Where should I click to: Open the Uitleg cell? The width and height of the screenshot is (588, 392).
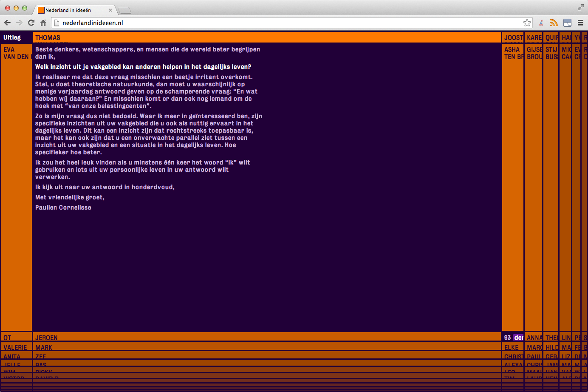pos(16,37)
